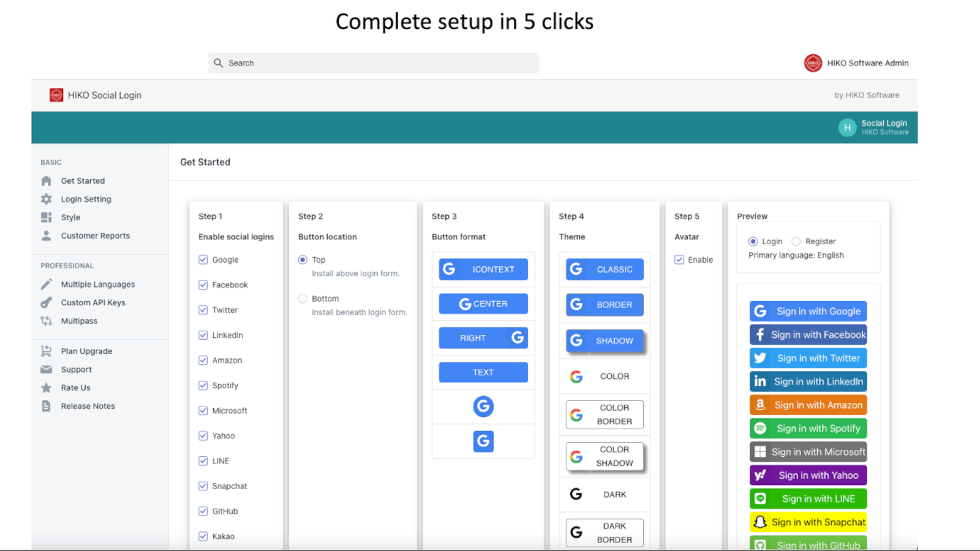980x551 pixels.
Task: Click the Plan Upgrade cart icon
Action: 46,351
